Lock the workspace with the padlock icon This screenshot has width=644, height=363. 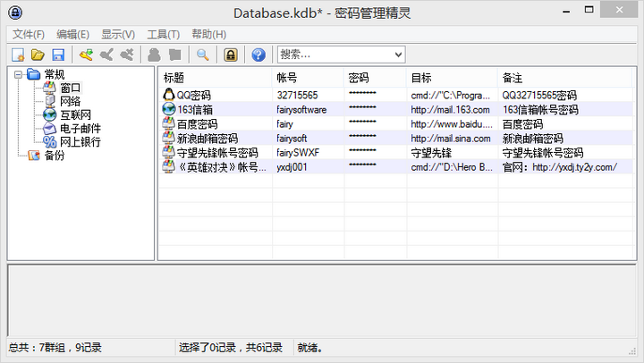[231, 55]
